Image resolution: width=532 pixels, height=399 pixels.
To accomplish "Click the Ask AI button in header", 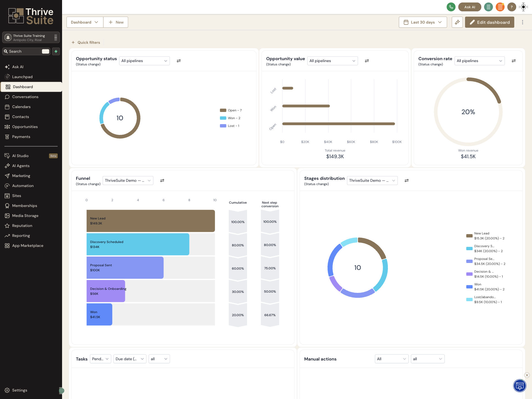I will coord(470,7).
